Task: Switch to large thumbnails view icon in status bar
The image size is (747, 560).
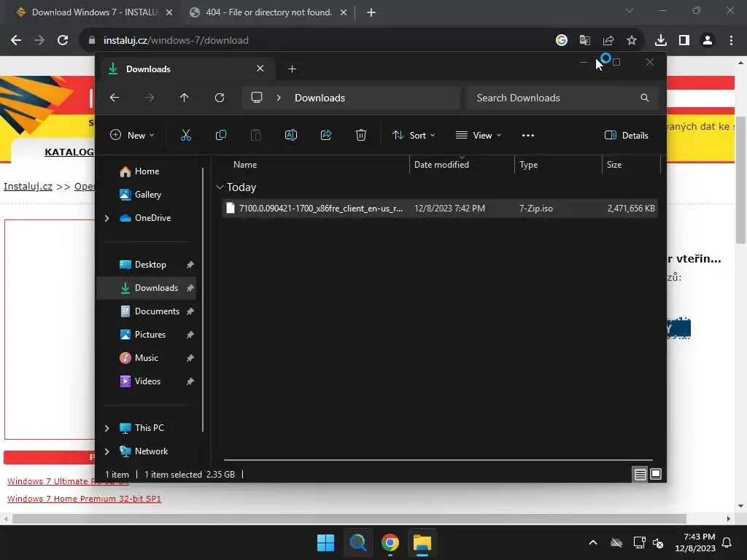Action: [656, 474]
